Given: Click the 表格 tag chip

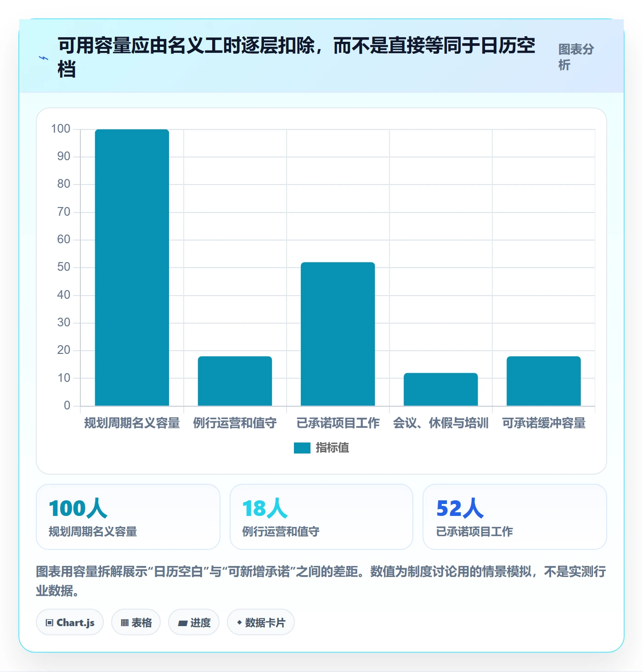Looking at the screenshot, I should 136,622.
